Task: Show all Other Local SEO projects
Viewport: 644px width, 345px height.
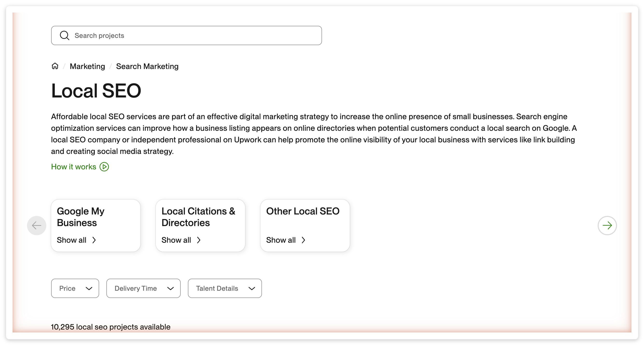Action: 281,240
